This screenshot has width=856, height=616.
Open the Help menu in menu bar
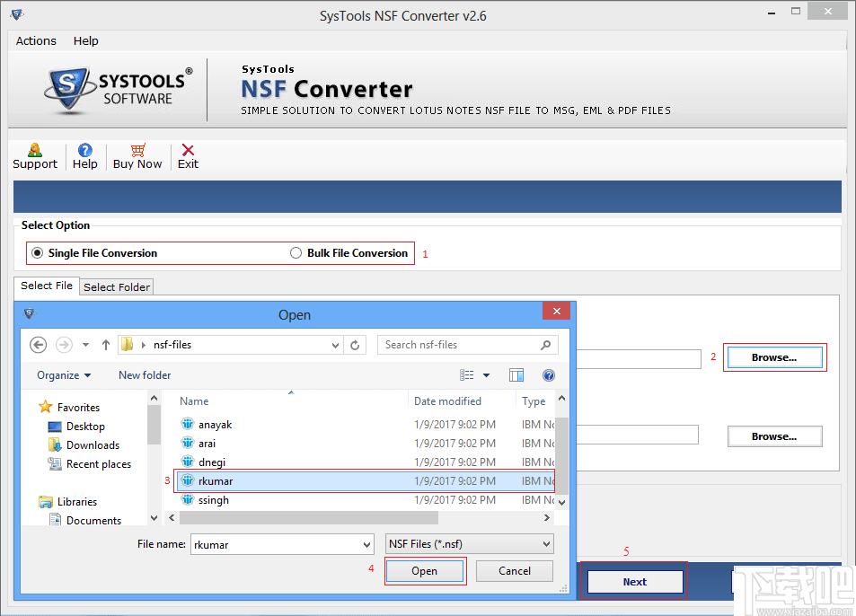click(x=85, y=41)
